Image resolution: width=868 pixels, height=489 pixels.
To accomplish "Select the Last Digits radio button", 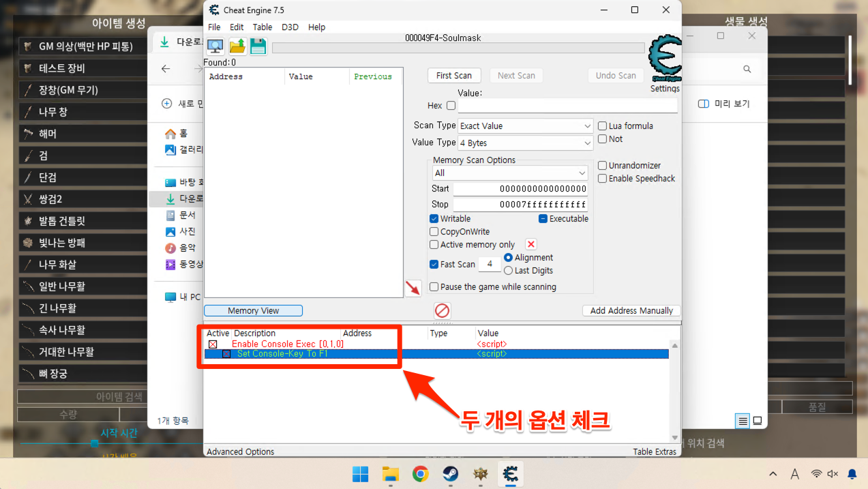I will tap(508, 270).
